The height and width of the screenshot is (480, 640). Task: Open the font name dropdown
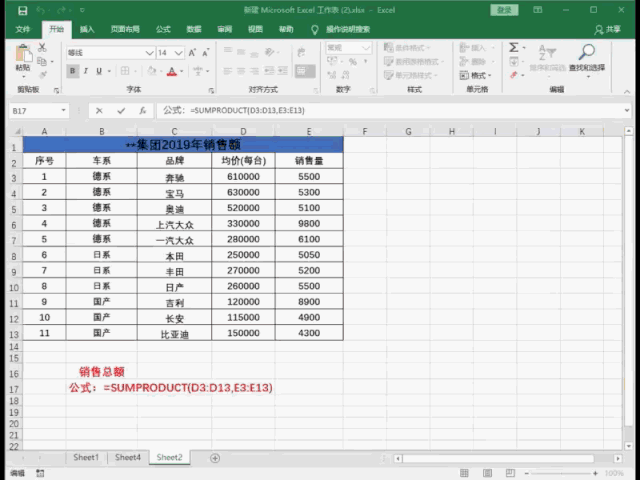149,53
